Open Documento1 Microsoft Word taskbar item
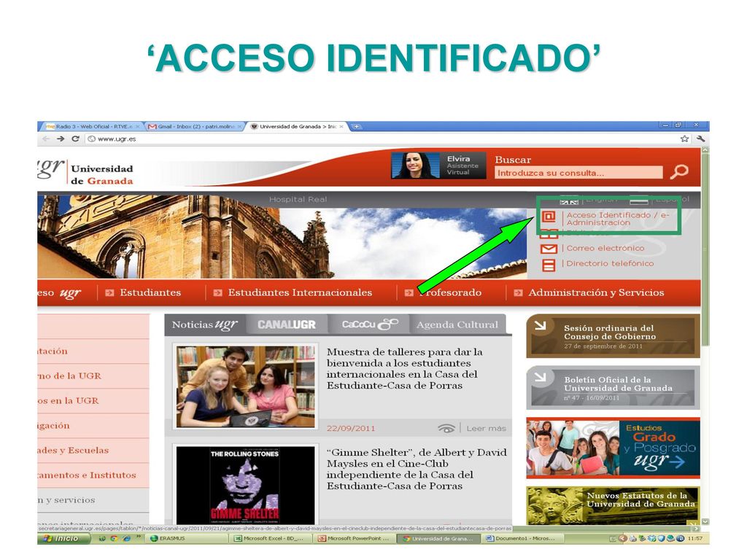This screenshot has height=560, width=747. (521, 539)
